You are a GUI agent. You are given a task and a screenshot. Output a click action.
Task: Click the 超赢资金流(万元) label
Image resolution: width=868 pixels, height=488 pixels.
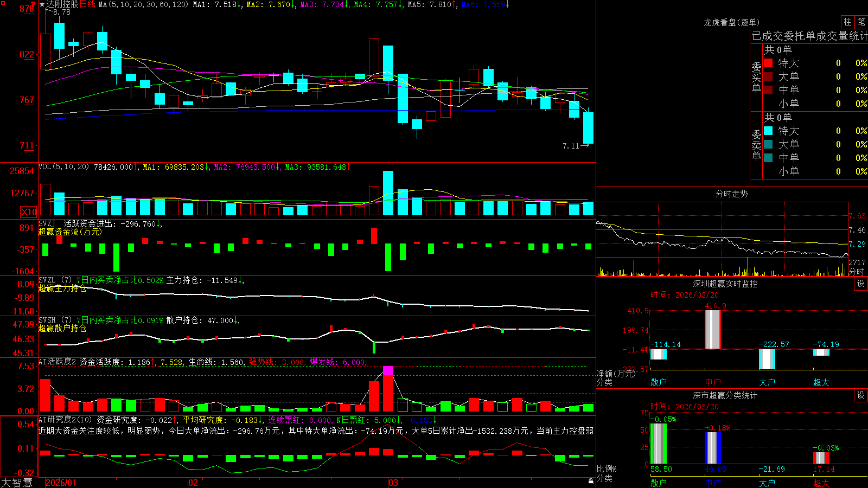pyautogui.click(x=70, y=232)
